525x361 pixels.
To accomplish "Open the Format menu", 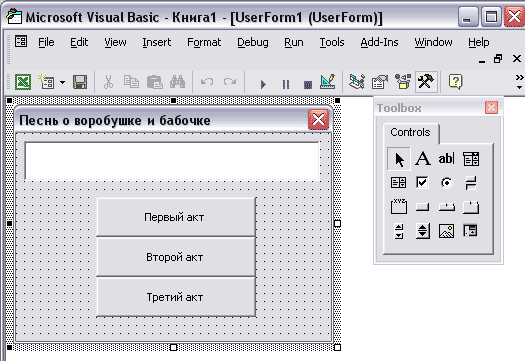I will (x=204, y=42).
